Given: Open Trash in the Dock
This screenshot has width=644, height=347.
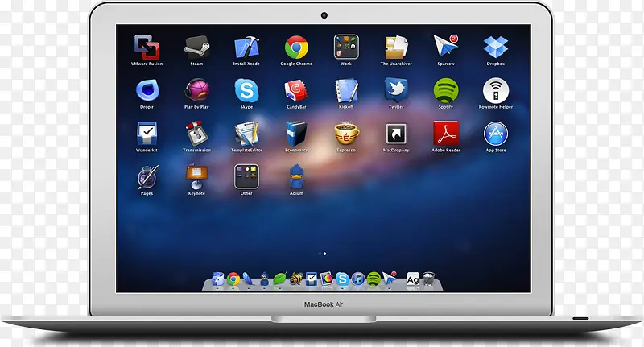Looking at the screenshot, I should point(429,279).
